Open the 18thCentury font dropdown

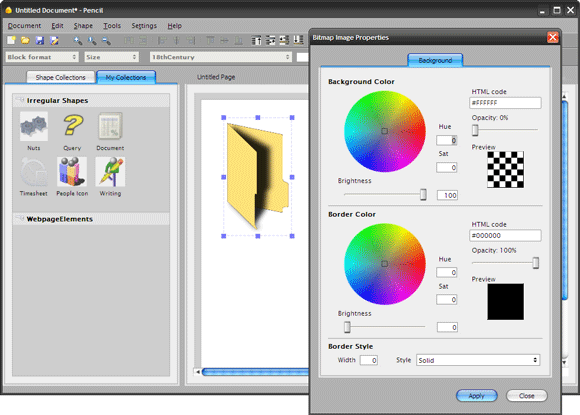221,57
